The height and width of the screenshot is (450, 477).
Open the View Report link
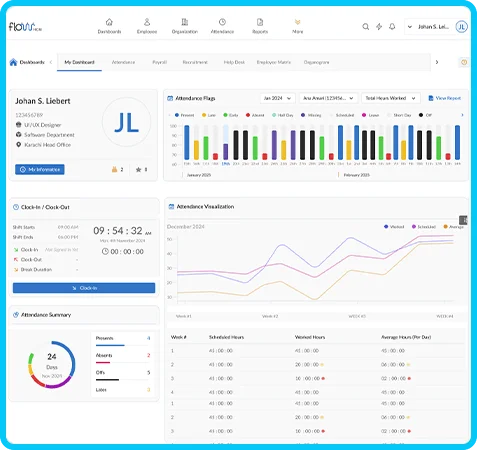tap(445, 98)
